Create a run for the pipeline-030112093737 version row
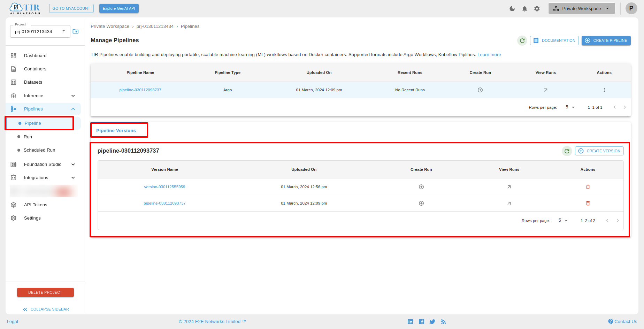The width and height of the screenshot is (644, 329). click(421, 203)
